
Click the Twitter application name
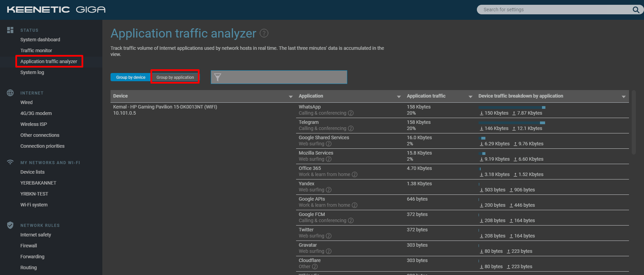tap(306, 230)
